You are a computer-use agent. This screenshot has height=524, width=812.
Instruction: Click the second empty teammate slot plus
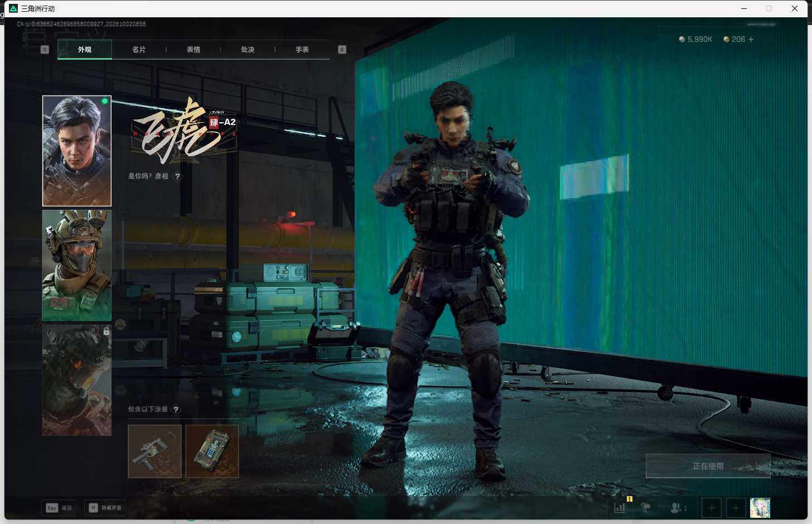pyautogui.click(x=736, y=508)
